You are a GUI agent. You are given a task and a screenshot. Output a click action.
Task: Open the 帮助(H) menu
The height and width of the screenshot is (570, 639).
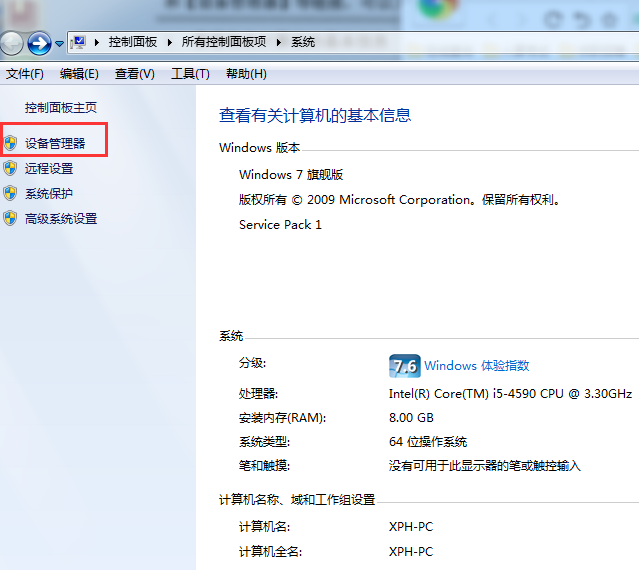pos(246,74)
